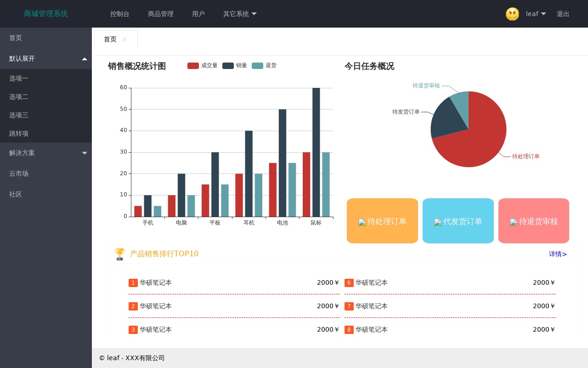Open 社区 in the sidebar
The height and width of the screenshot is (368, 588).
46,194
